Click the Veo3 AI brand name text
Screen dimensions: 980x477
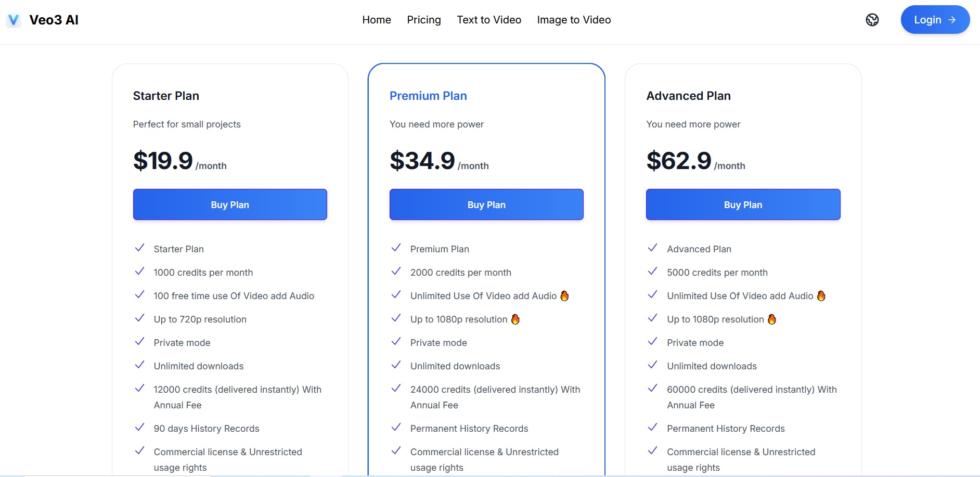pyautogui.click(x=54, y=20)
